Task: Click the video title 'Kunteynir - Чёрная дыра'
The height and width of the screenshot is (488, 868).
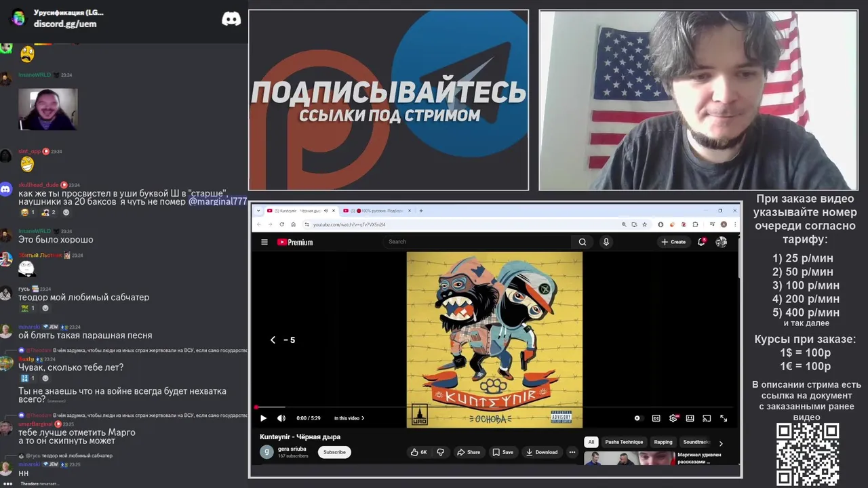Action: [300, 436]
